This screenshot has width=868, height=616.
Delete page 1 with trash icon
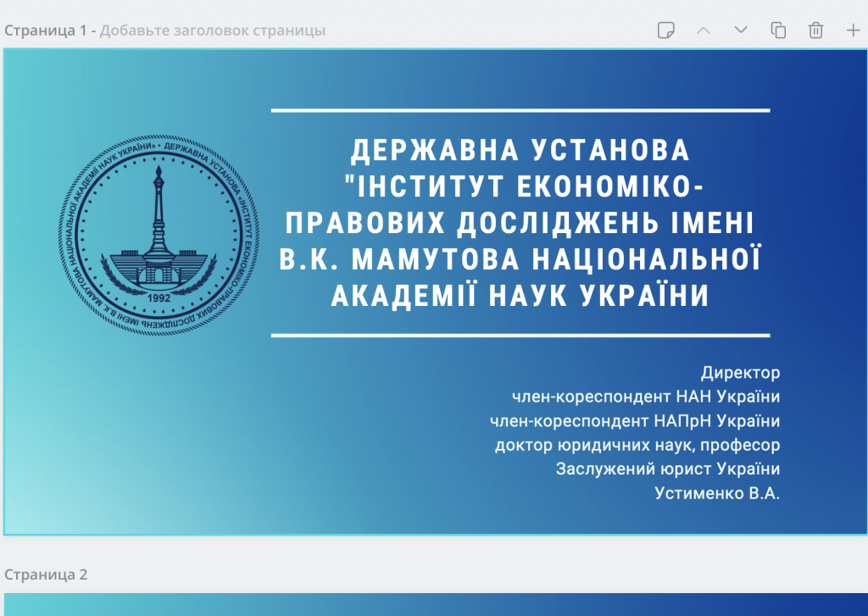click(x=815, y=30)
